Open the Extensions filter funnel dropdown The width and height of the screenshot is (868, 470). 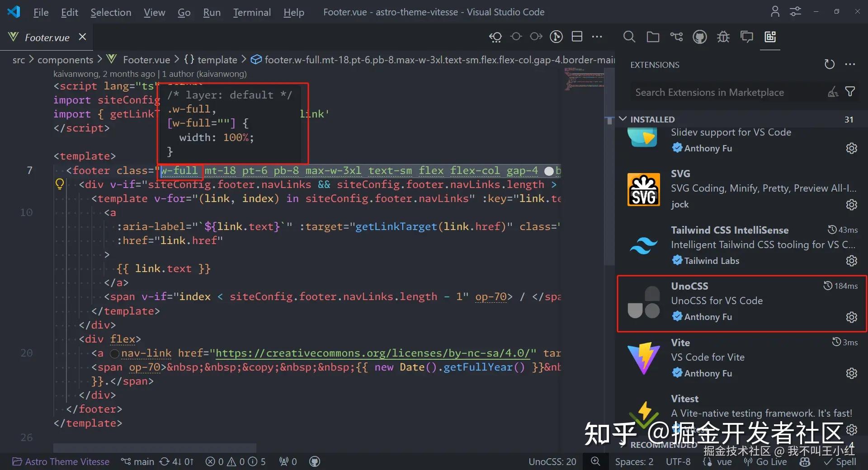point(850,92)
